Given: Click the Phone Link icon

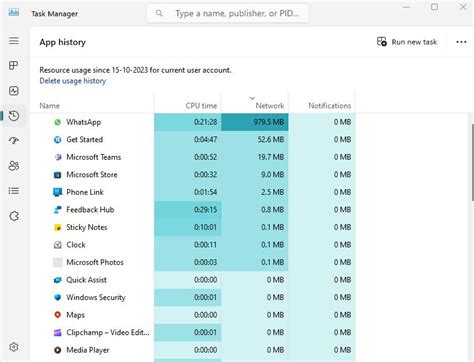Looking at the screenshot, I should 58,192.
